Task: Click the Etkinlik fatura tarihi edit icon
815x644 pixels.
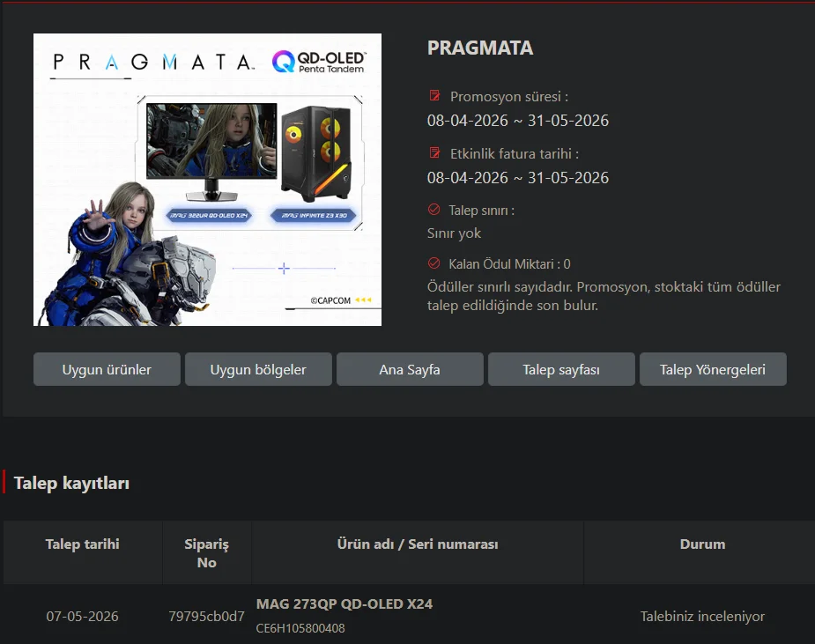Action: point(434,152)
